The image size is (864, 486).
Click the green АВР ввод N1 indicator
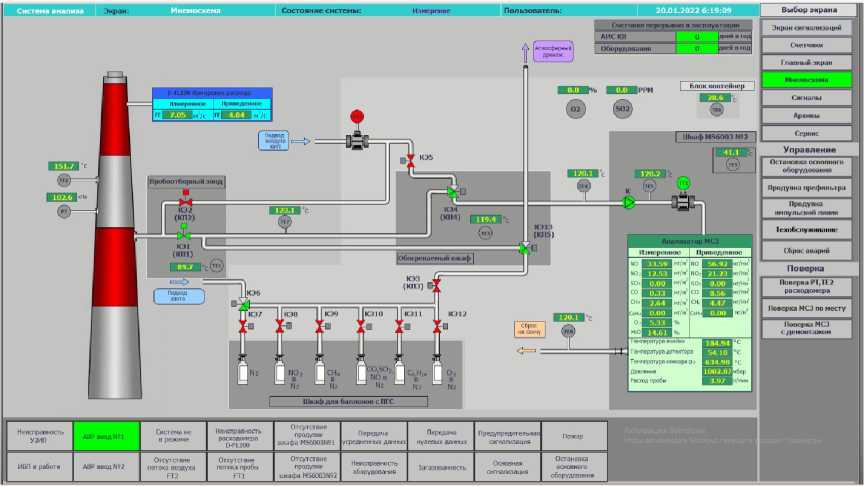click(x=106, y=436)
